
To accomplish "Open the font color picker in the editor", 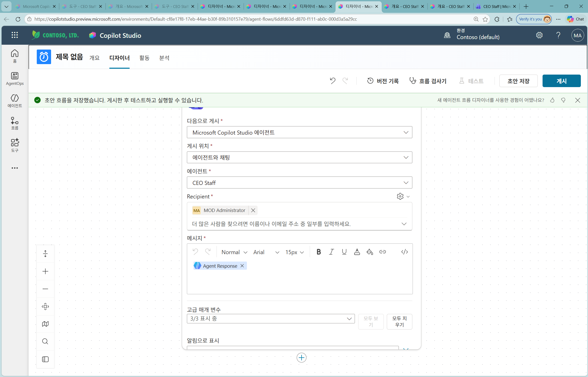I will pyautogui.click(x=357, y=252).
